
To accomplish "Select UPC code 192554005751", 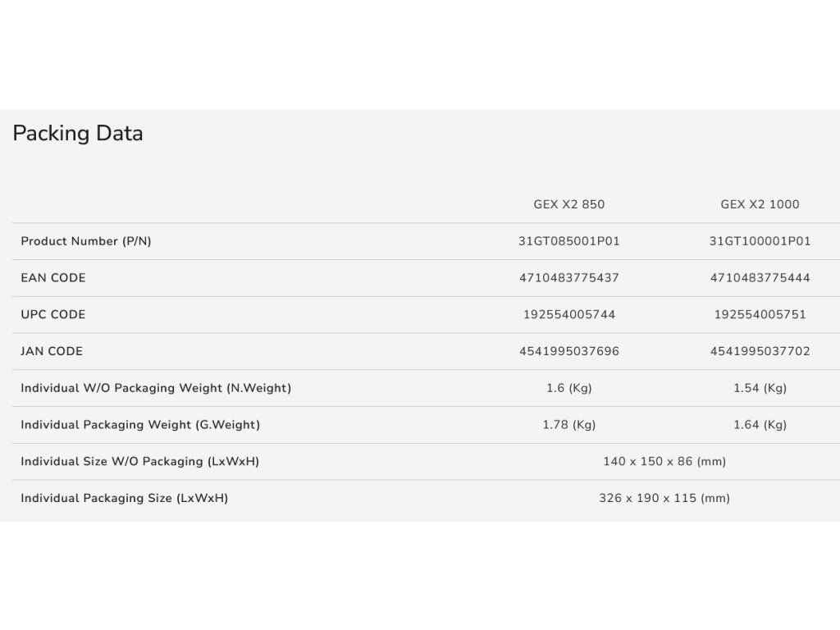I will click(760, 314).
